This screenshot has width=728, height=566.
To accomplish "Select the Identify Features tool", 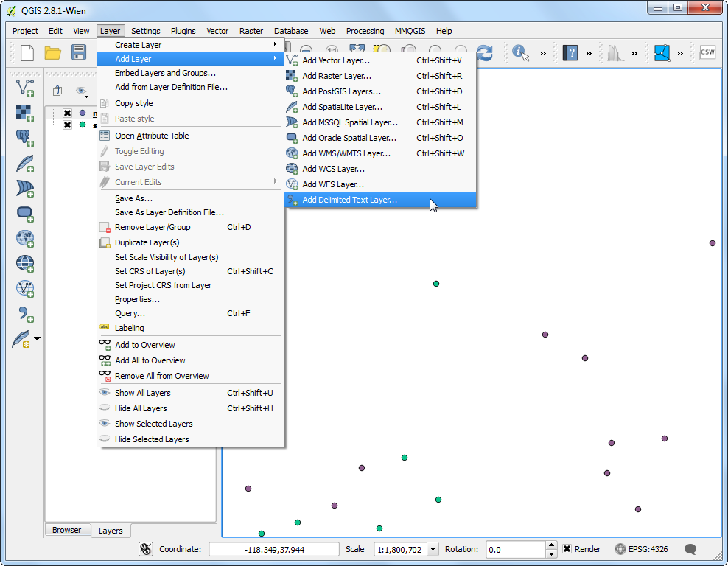I will pyautogui.click(x=520, y=52).
